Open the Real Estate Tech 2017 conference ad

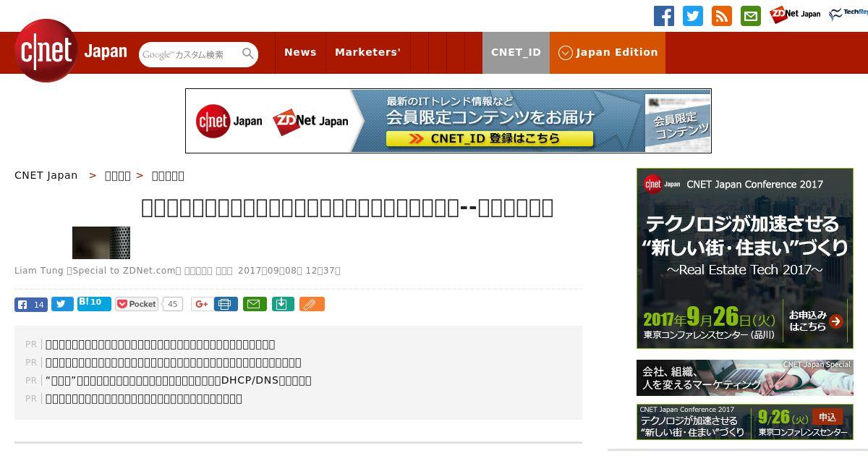[745, 258]
